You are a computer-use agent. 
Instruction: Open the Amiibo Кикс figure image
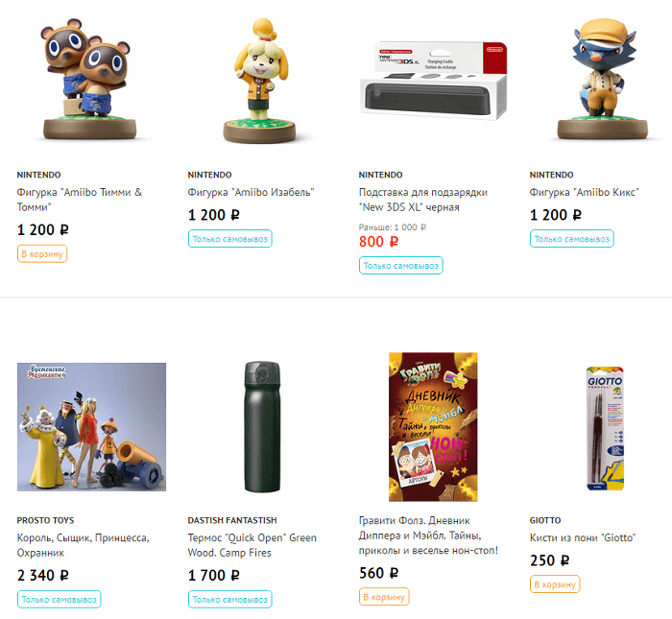coord(603,80)
